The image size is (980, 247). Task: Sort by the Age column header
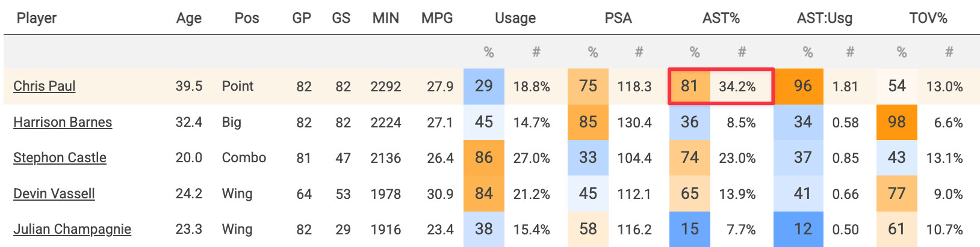coord(188,18)
